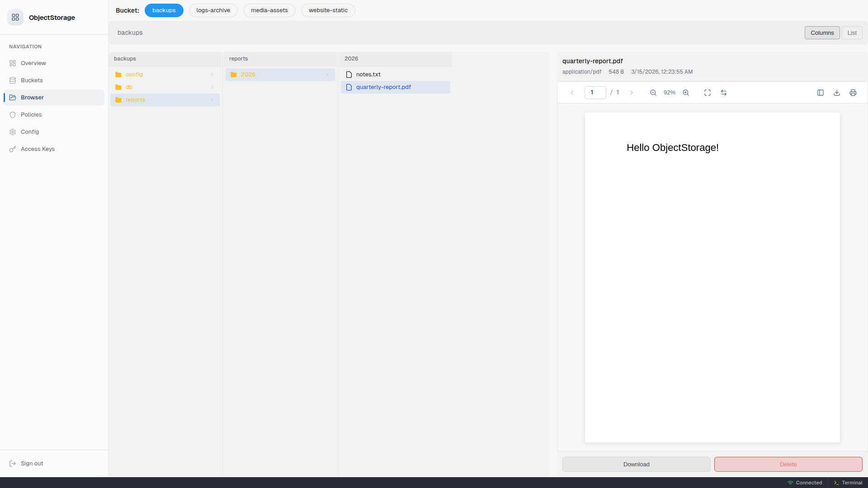Screen dimensions: 868x488
Task: Delete the selected quarterly-report.pdf
Action: 788,464
